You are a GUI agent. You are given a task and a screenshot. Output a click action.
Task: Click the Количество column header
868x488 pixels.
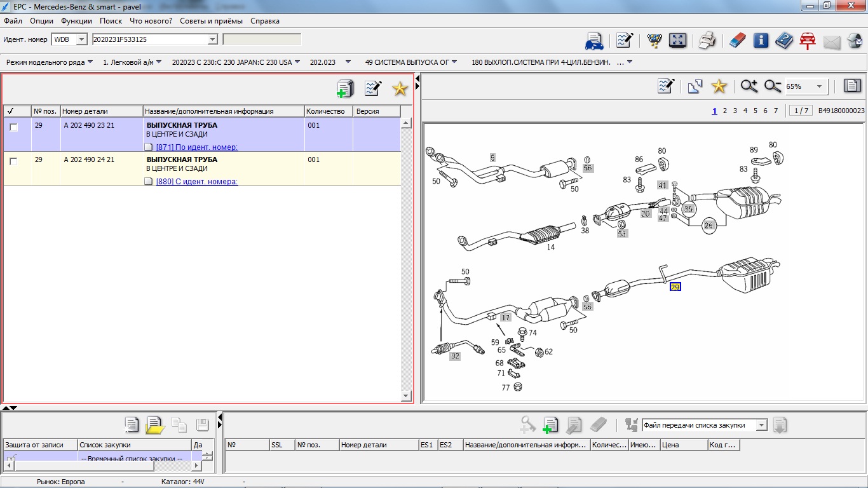point(329,111)
